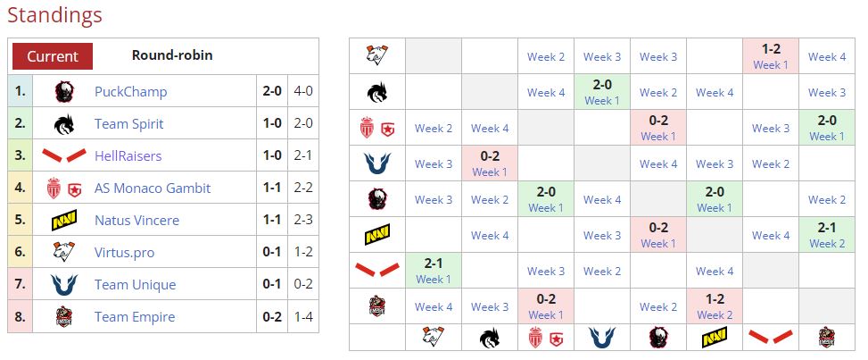Click Natus Vincere logo in crosstable left column
This screenshot has width=868, height=360.
point(376,235)
